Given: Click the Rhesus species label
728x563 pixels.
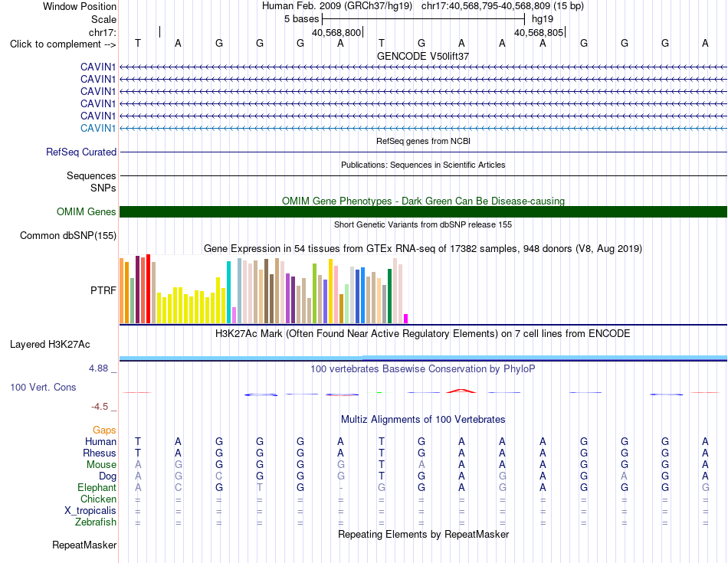Looking at the screenshot, I should coord(100,453).
